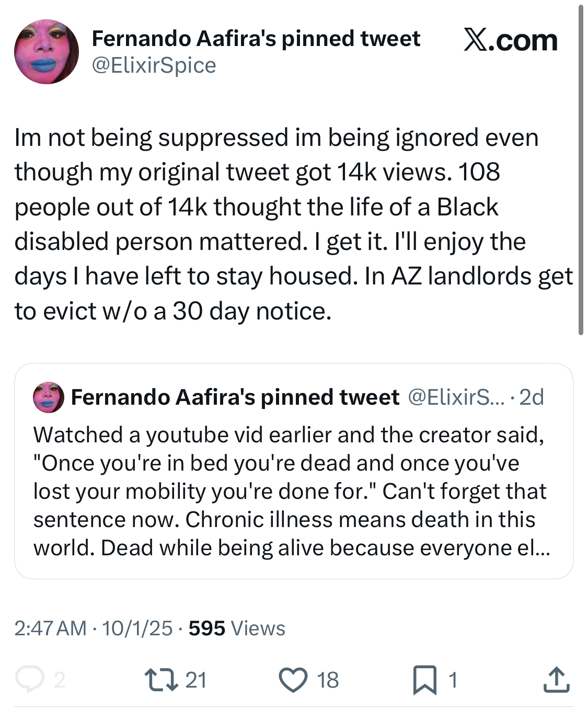Like the tweet with heart icon

[293, 680]
